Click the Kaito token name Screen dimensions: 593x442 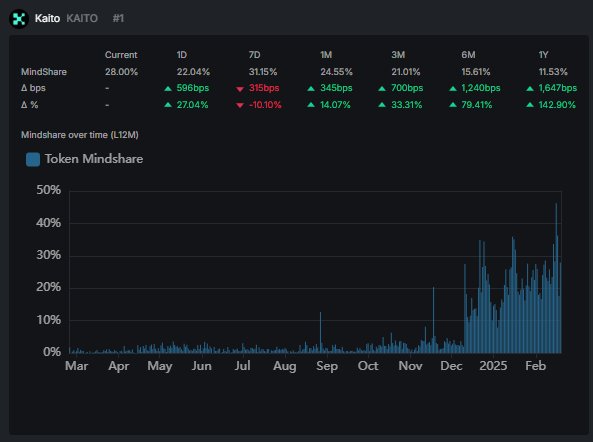[47, 18]
